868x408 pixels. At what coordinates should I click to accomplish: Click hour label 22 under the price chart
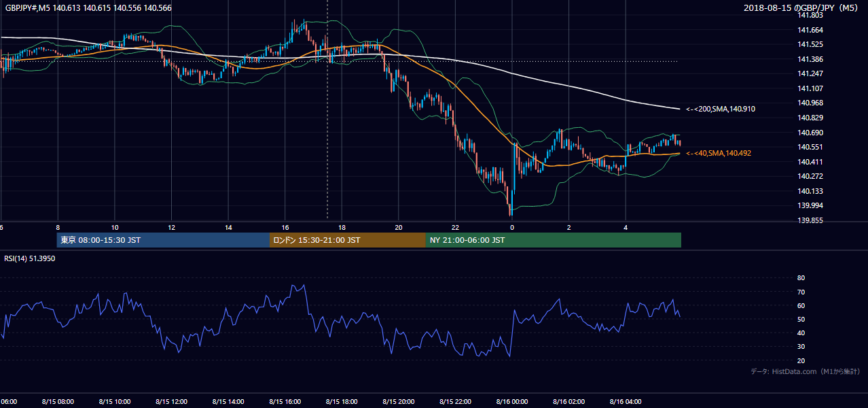pyautogui.click(x=456, y=228)
